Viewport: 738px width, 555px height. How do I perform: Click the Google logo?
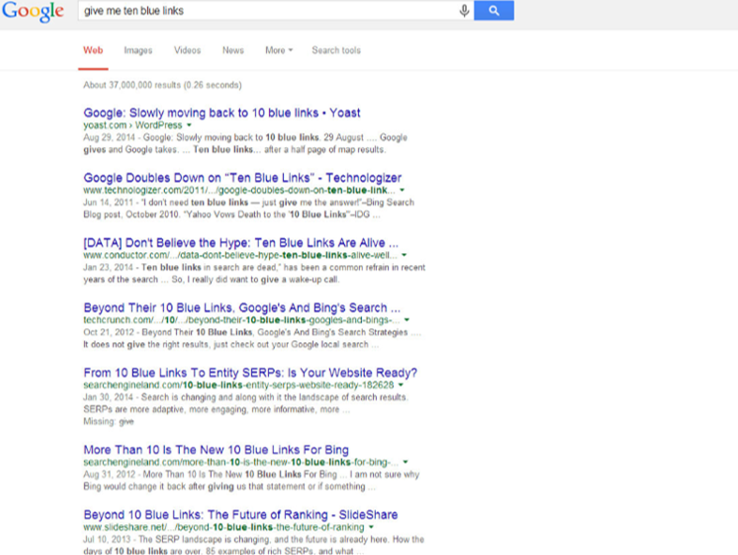(x=33, y=11)
